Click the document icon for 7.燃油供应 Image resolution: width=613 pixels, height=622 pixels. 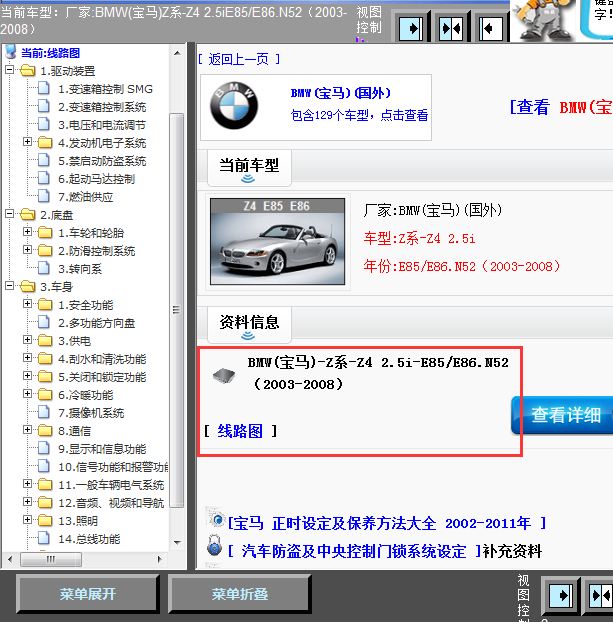44,196
